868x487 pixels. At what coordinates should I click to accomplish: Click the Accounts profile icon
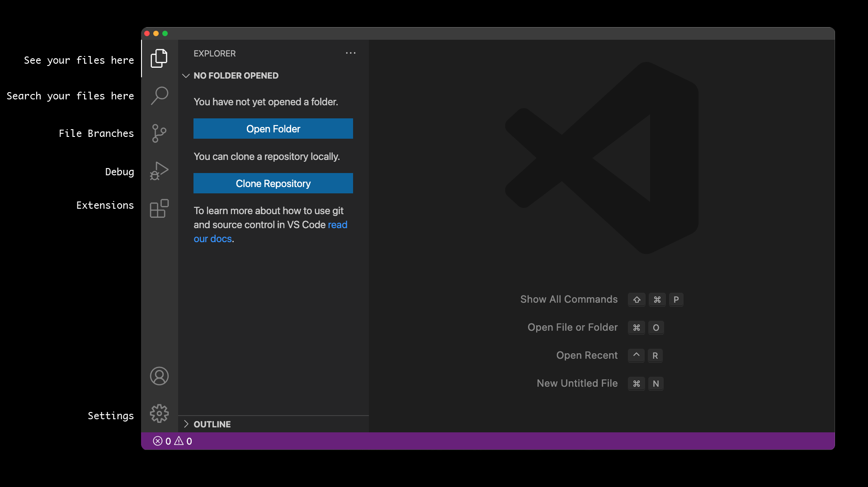pyautogui.click(x=159, y=376)
